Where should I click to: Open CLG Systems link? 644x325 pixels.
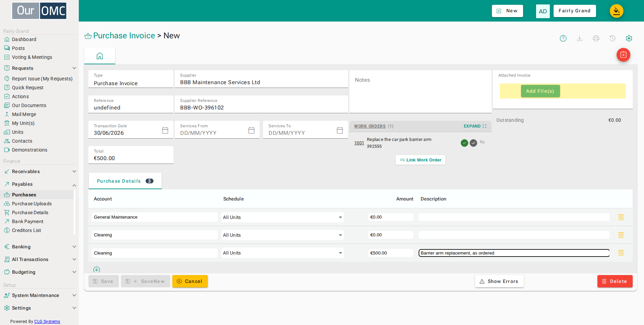pos(47,322)
